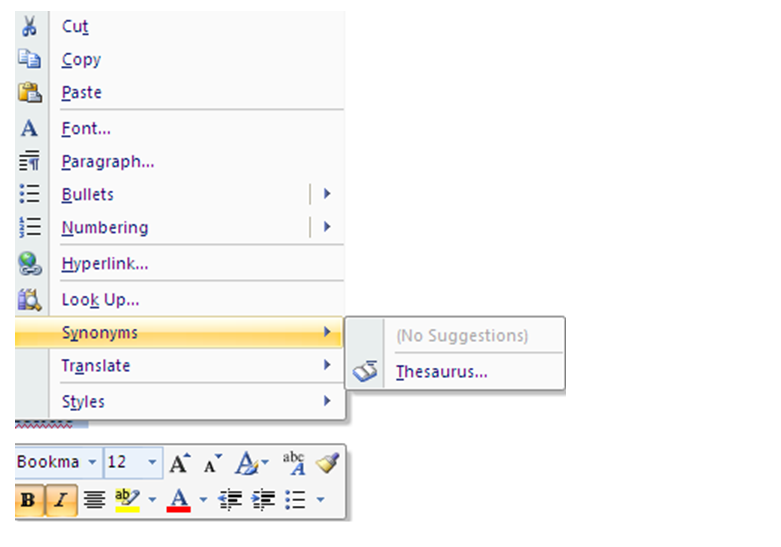Open the Bookma font name dropdown
The height and width of the screenshot is (547, 781).
(92, 462)
